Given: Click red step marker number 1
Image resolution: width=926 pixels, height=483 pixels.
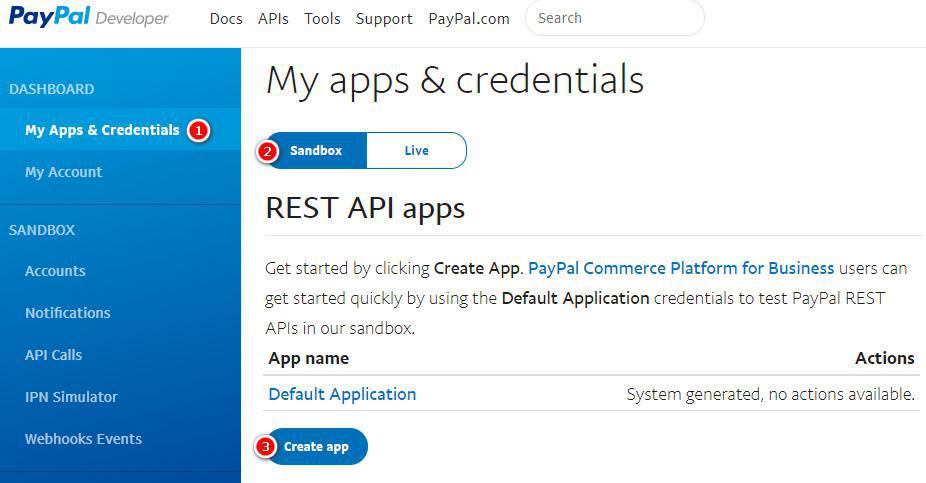Looking at the screenshot, I should [198, 130].
